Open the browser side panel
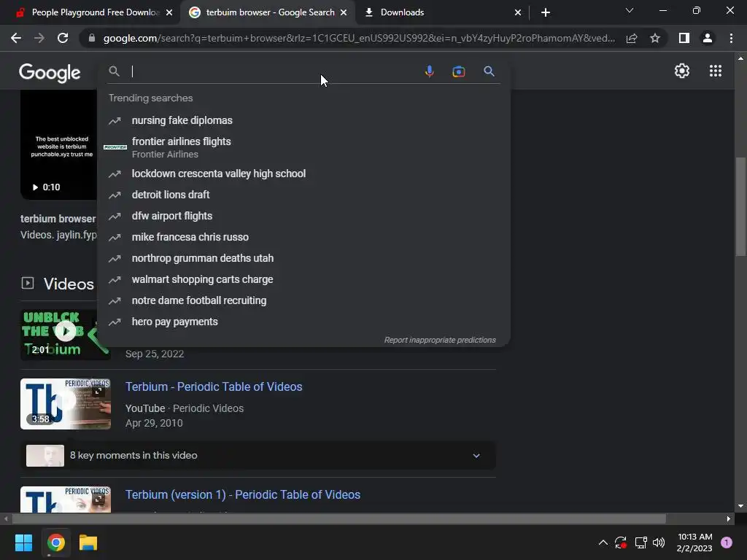Viewport: 747px width, 560px height. click(x=684, y=38)
